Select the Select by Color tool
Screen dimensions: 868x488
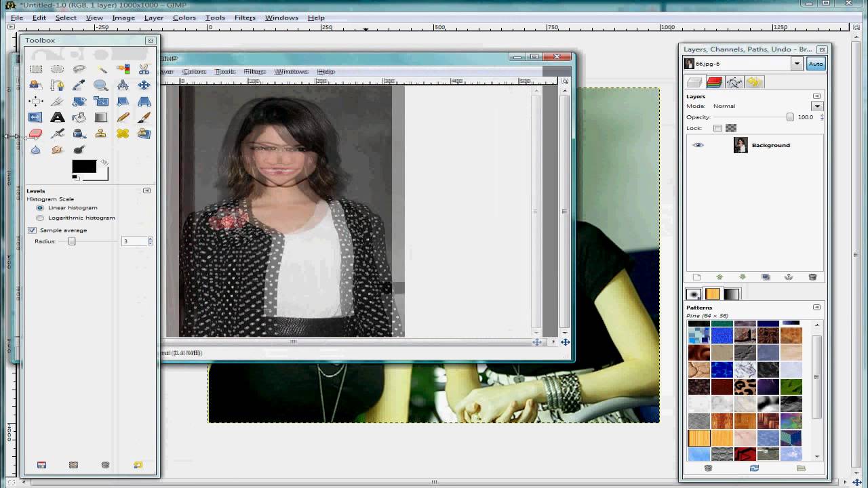click(123, 69)
